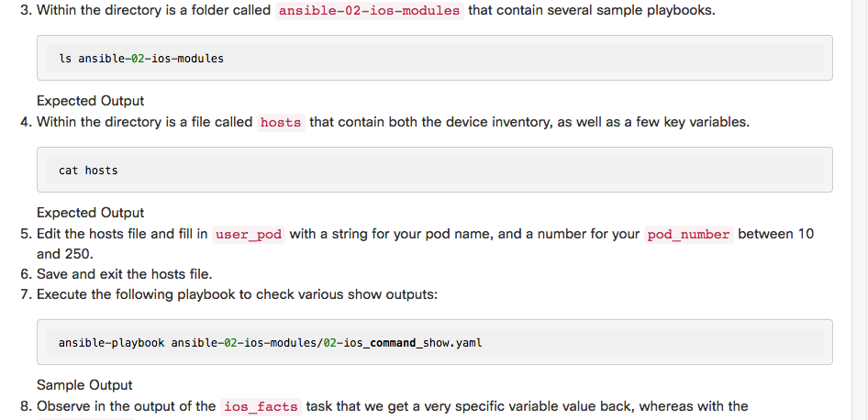This screenshot has width=868, height=420.
Task: Click the inline code 'ansible-02-ios-modules' in step 3
Action: (369, 10)
